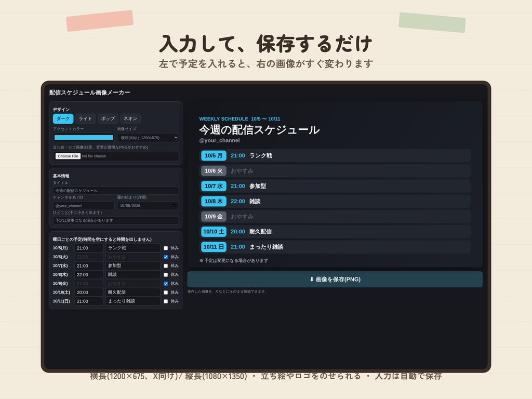Click the calendar icon in date field
The width and height of the screenshot is (532, 399).
point(174,206)
